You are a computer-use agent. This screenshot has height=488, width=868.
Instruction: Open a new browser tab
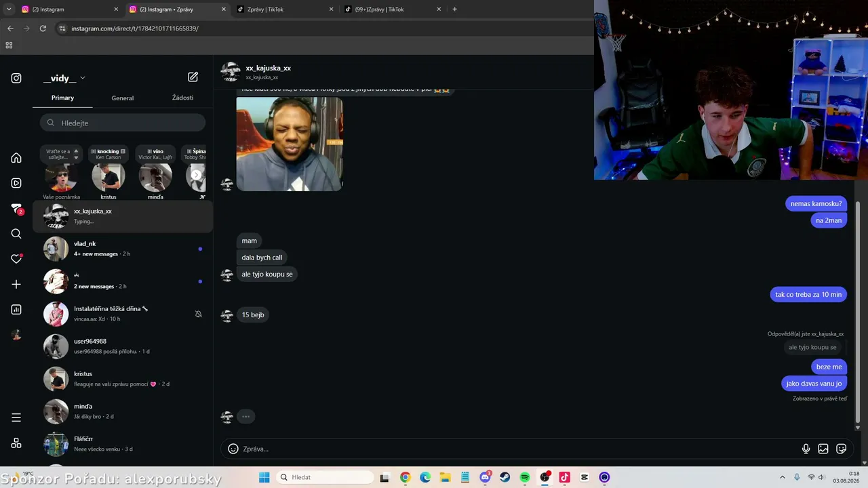[454, 9]
